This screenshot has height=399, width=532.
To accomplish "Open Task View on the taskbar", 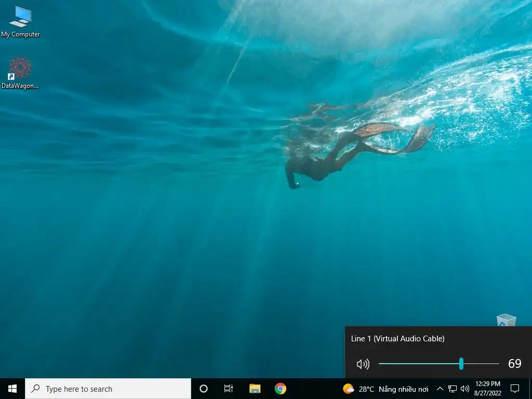I will click(229, 389).
